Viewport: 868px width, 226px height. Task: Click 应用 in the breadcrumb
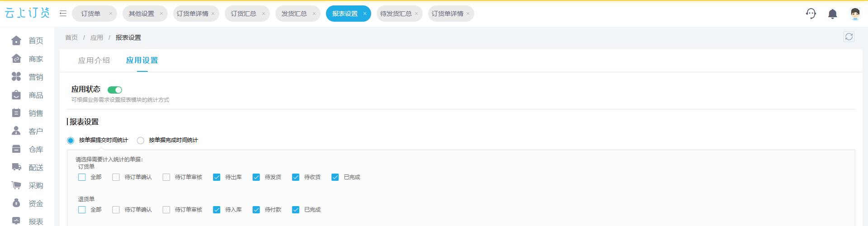97,38
